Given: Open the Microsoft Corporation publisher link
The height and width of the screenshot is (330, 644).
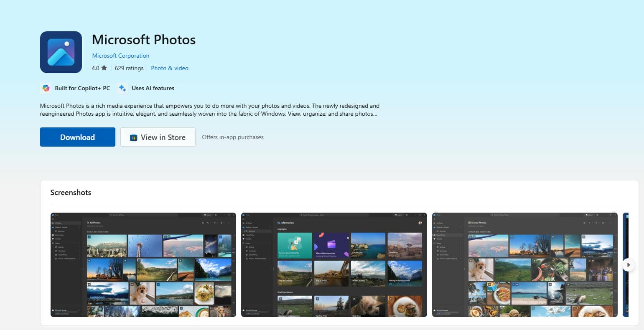Looking at the screenshot, I should (x=121, y=56).
